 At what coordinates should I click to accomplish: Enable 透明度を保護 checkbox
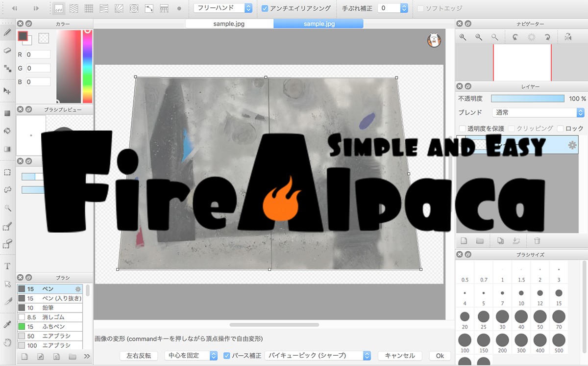point(462,129)
